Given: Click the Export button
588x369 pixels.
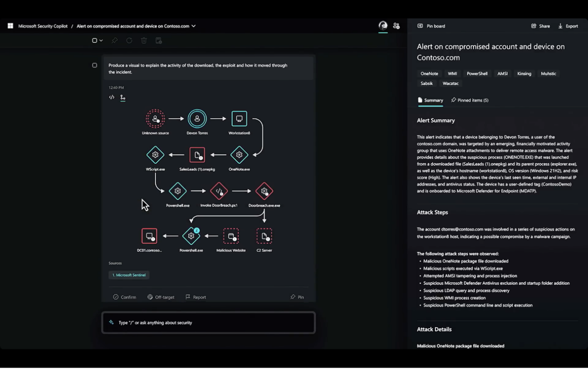Looking at the screenshot, I should 568,26.
